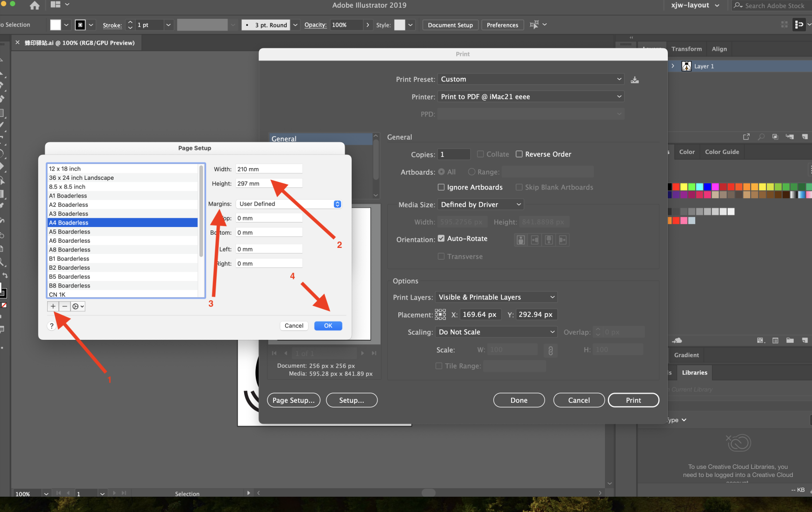The width and height of the screenshot is (812, 512).
Task: Open the gear actions menu in Page Setup
Action: 78,306
